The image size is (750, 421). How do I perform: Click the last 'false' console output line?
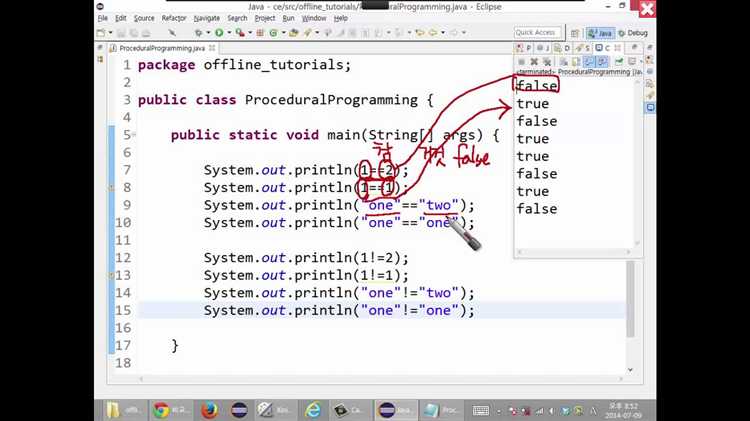[537, 209]
